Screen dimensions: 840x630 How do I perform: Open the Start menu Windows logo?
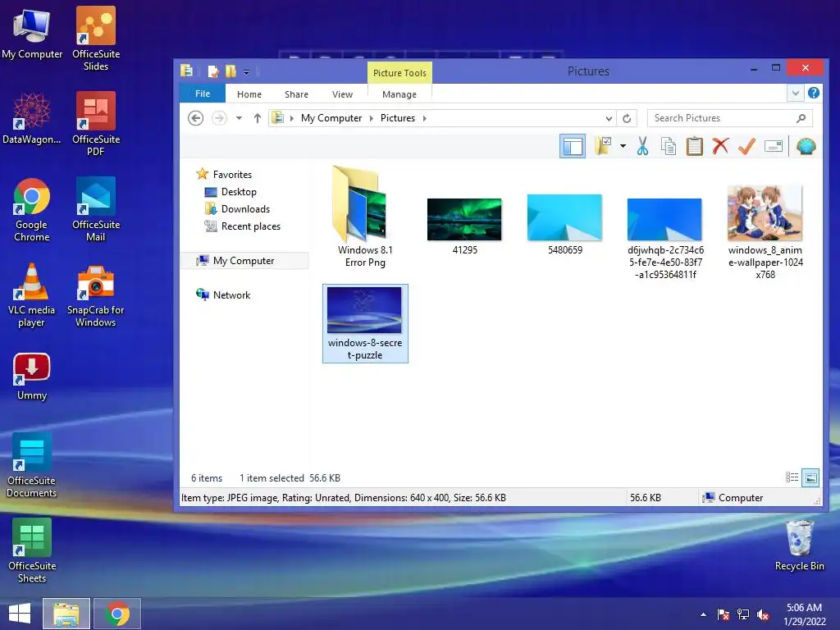[x=20, y=614]
